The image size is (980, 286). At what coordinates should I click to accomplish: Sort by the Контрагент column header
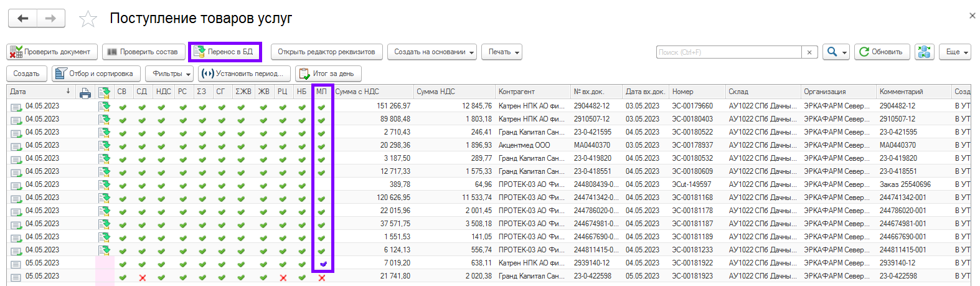point(516,92)
